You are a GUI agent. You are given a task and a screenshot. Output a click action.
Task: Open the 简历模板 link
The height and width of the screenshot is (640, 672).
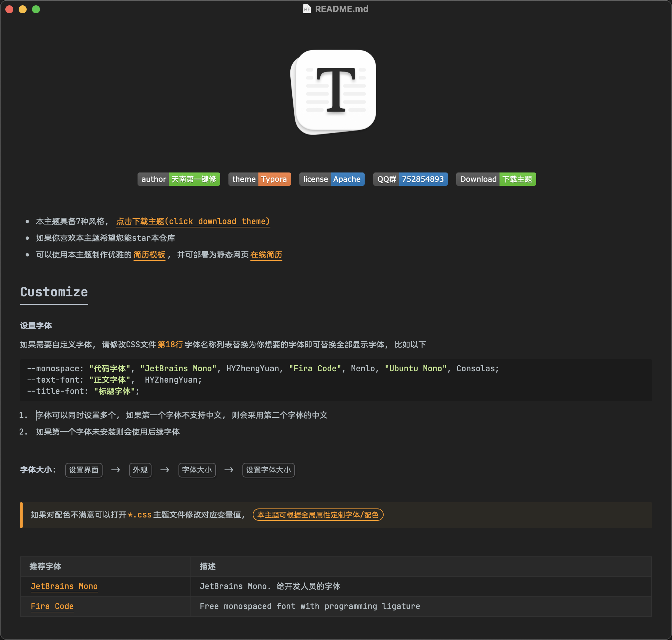tap(149, 255)
